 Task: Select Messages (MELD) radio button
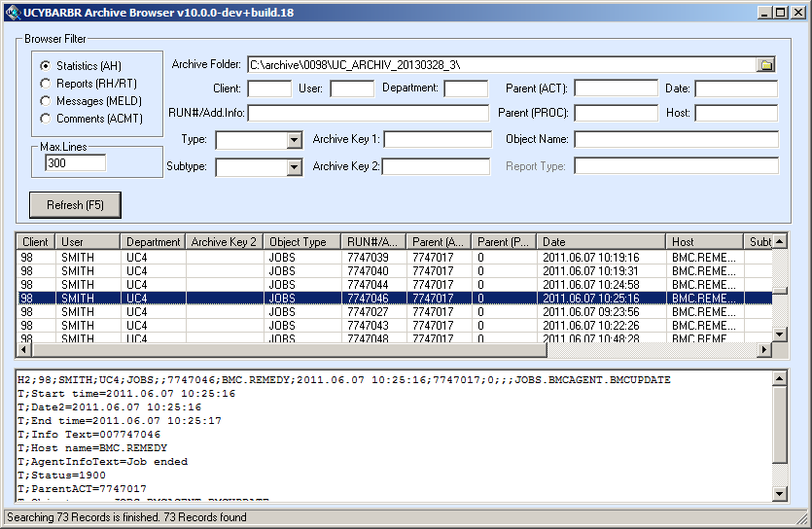46,101
